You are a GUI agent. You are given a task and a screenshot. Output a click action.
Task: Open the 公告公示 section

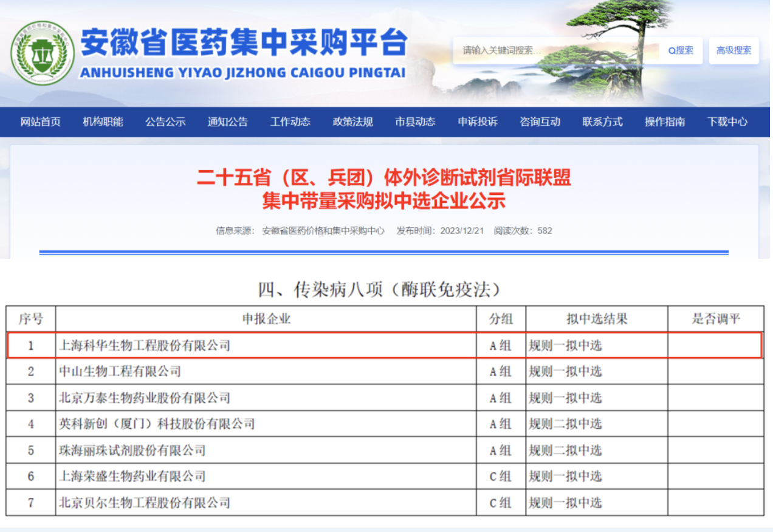pos(165,121)
